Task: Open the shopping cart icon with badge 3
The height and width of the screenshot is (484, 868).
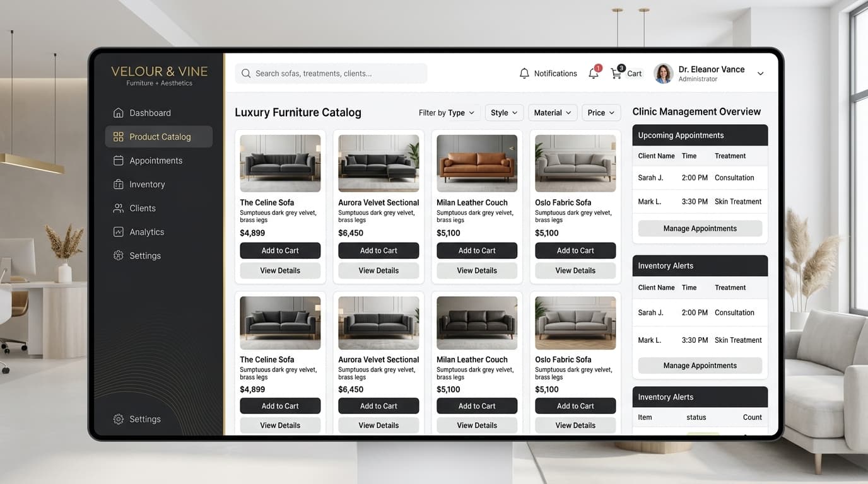Action: (616, 72)
